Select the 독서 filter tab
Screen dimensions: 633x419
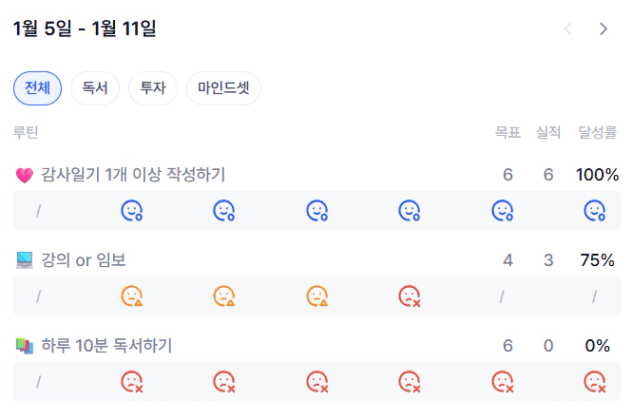(x=95, y=88)
